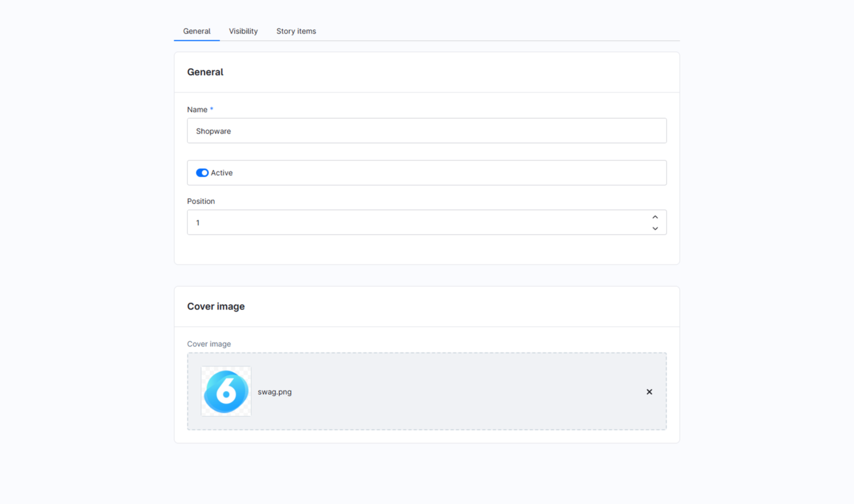Remove the swag.png cover image

(x=649, y=392)
